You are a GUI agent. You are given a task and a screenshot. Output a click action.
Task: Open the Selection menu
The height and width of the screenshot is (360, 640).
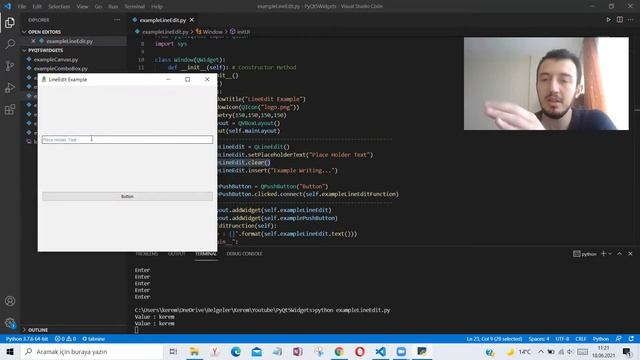(59, 7)
